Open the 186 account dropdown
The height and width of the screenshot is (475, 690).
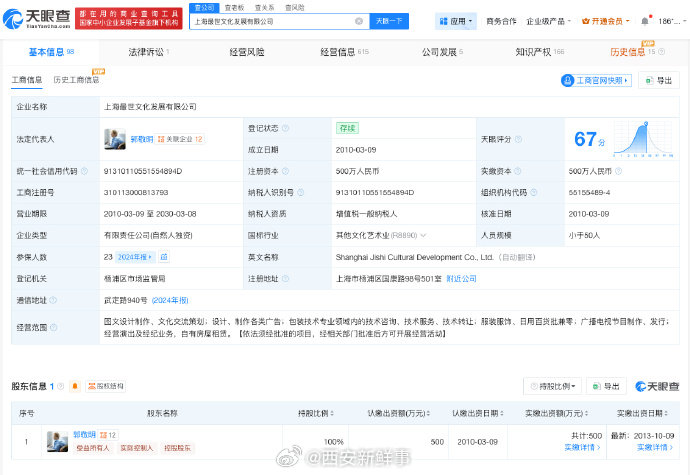[672, 21]
